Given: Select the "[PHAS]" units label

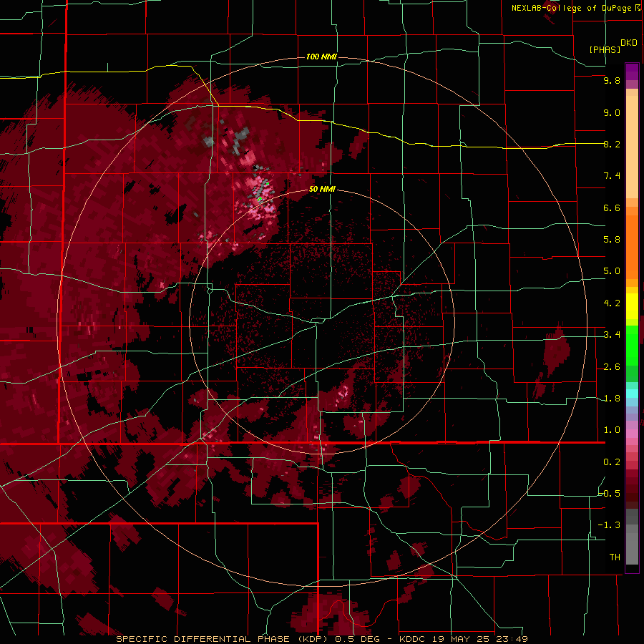Looking at the screenshot, I should [x=605, y=49].
